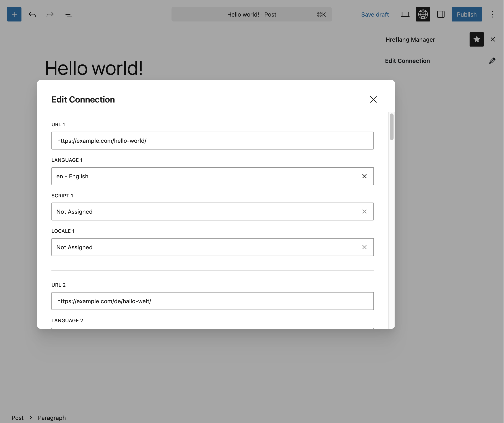504x423 pixels.
Task: Undo the last change
Action: click(32, 14)
